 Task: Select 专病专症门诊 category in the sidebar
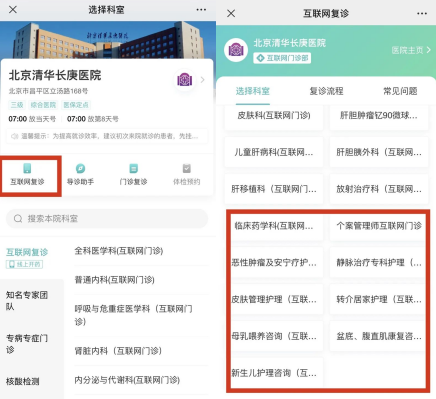(x=27, y=344)
